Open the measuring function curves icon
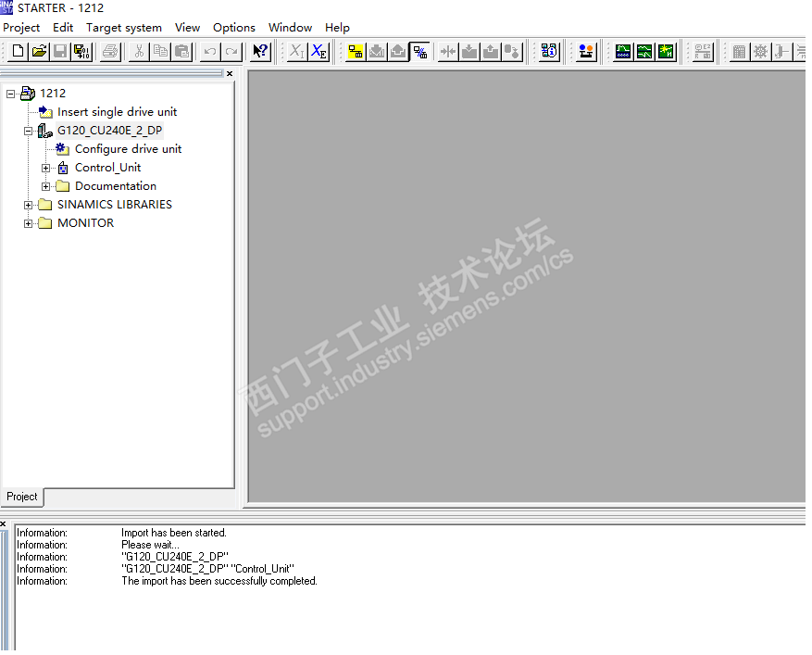The image size is (812, 655). coord(644,51)
